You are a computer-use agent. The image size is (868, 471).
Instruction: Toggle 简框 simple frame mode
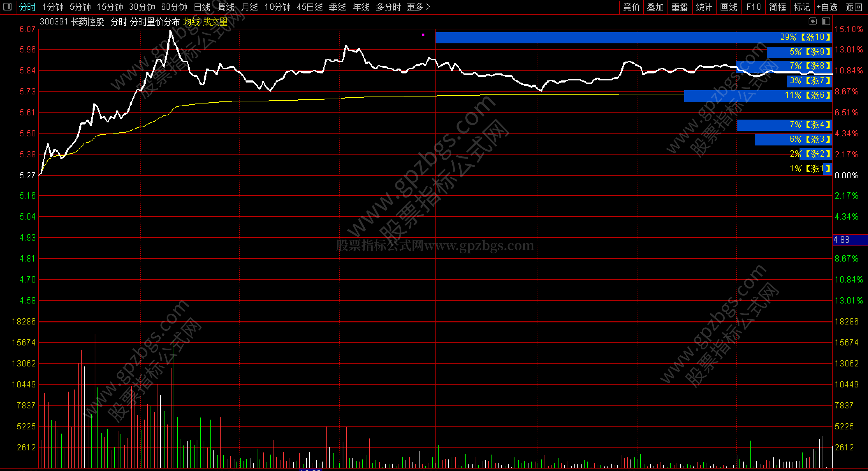click(778, 7)
